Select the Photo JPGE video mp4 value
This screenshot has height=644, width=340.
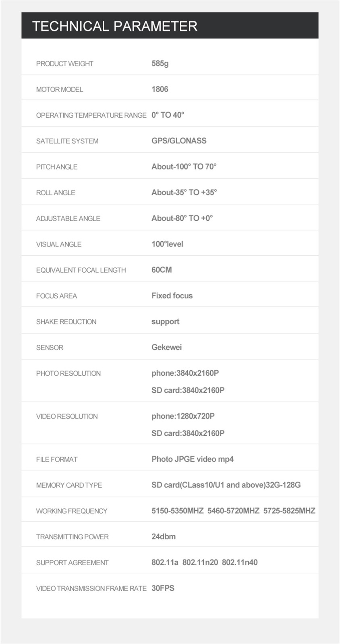pyautogui.click(x=193, y=459)
